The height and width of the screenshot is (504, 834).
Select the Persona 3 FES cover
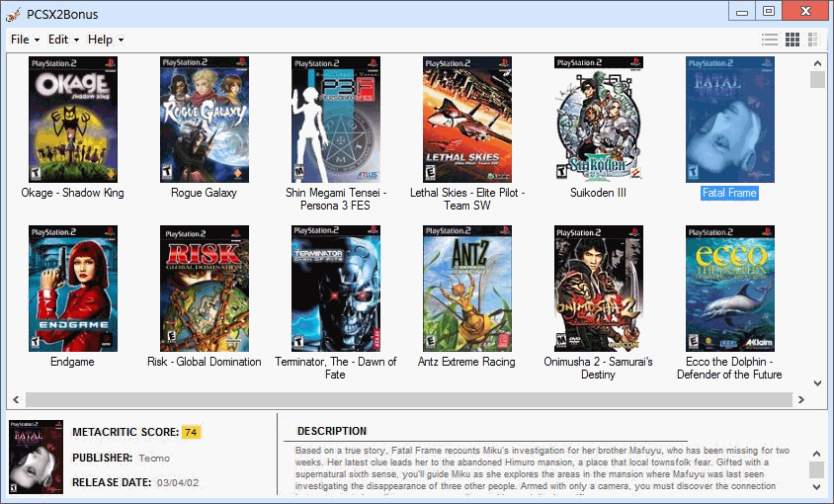tap(336, 120)
